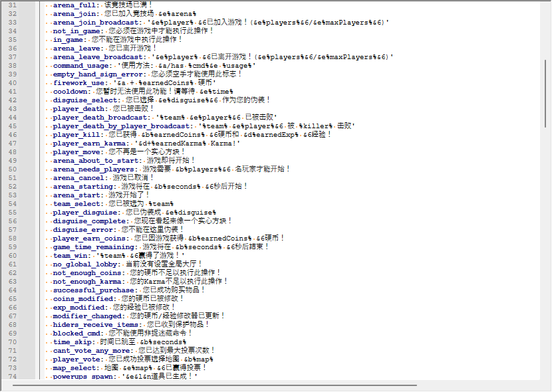
Task: Click the horizontal scrollbar thumb at bottom
Action: click(214, 385)
